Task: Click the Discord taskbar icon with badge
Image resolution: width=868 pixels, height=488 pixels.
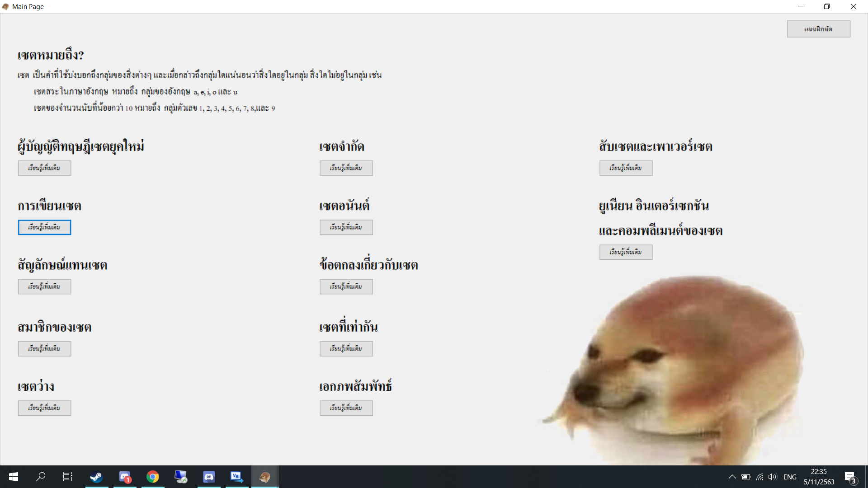Action: 125,477
